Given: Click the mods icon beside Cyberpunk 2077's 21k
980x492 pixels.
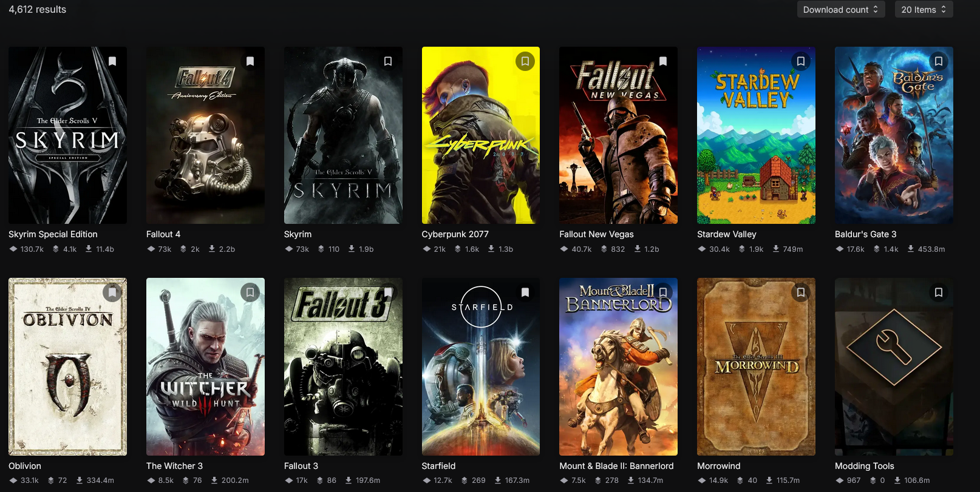Looking at the screenshot, I should (x=427, y=249).
